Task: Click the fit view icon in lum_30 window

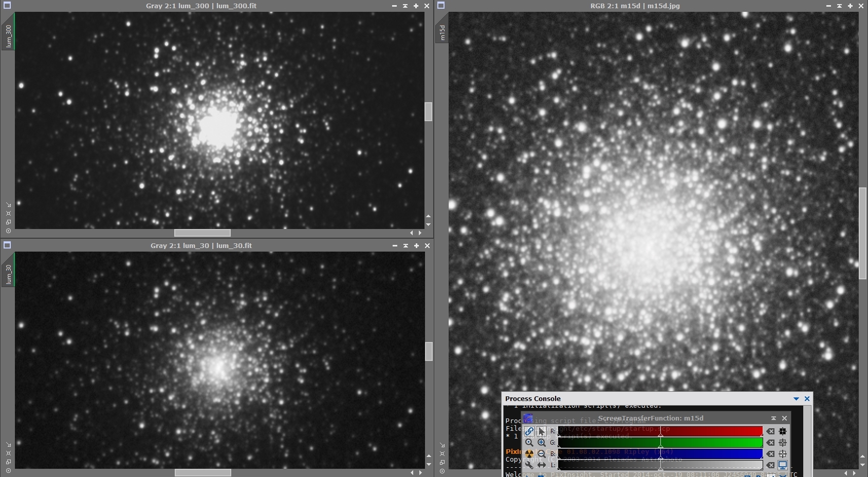Action: pos(8,453)
